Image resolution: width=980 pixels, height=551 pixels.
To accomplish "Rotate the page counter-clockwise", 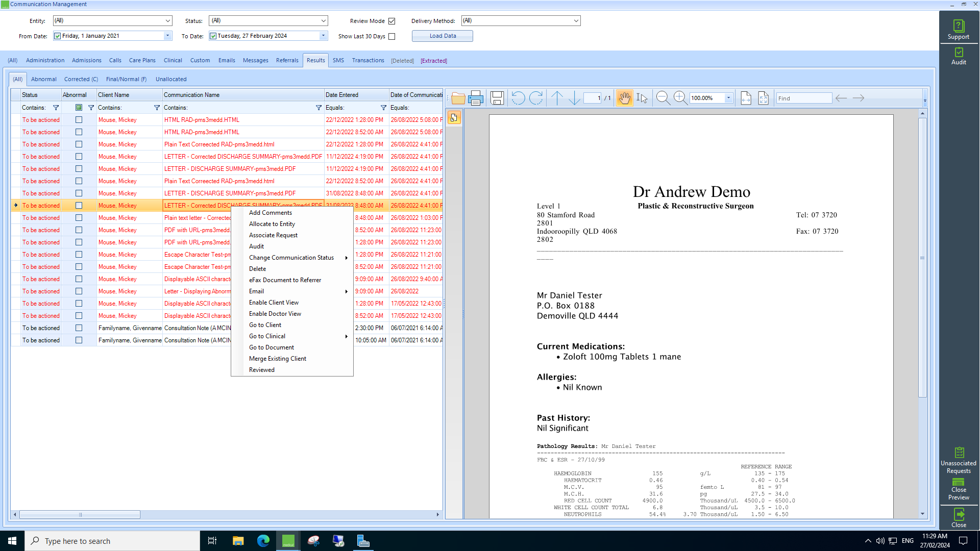I will pos(518,98).
